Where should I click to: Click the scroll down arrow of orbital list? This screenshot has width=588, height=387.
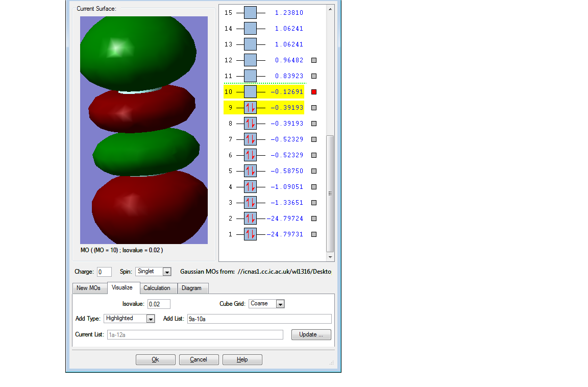click(330, 257)
